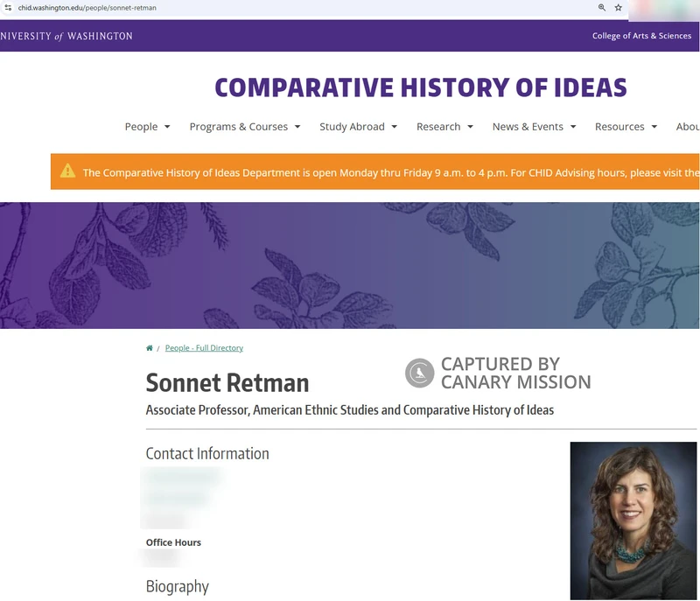This screenshot has height=601, width=700.
Task: Follow the People - Full Directory breadcrumb link
Action: pos(204,348)
